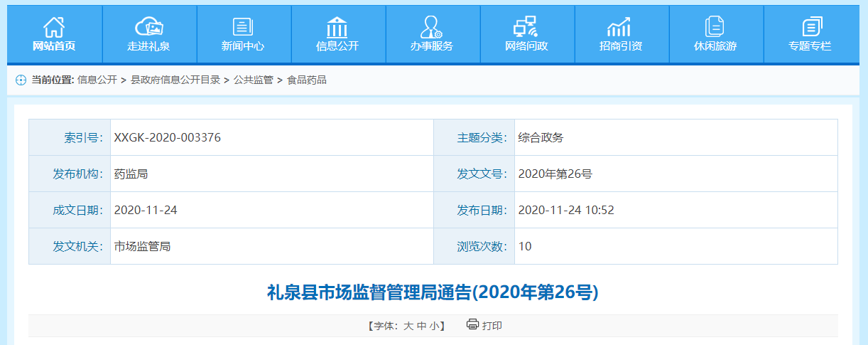Click the government building icon above 信息公开

tap(337, 27)
